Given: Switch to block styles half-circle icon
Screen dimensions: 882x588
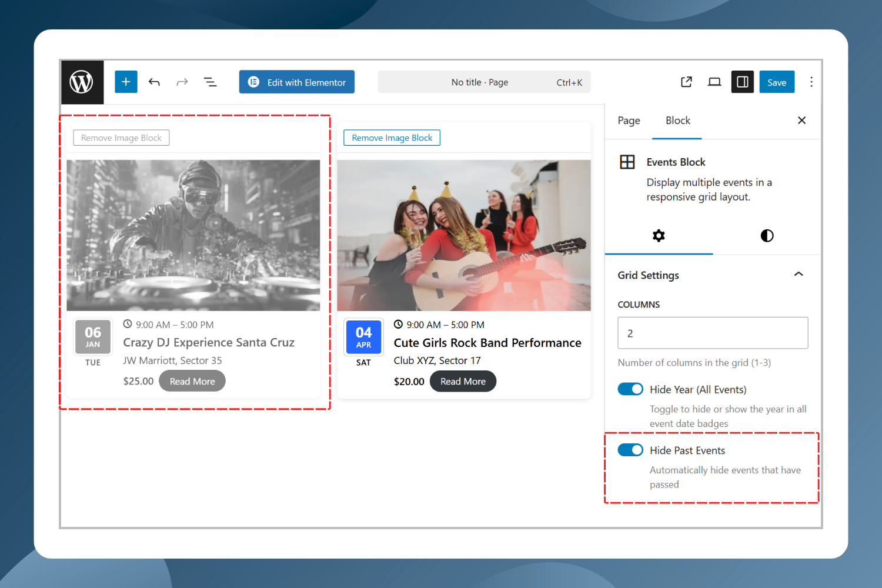Looking at the screenshot, I should 767,236.
